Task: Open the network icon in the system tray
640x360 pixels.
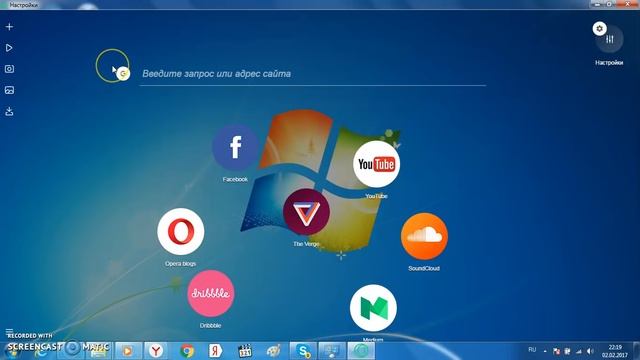Action: pyautogui.click(x=578, y=351)
